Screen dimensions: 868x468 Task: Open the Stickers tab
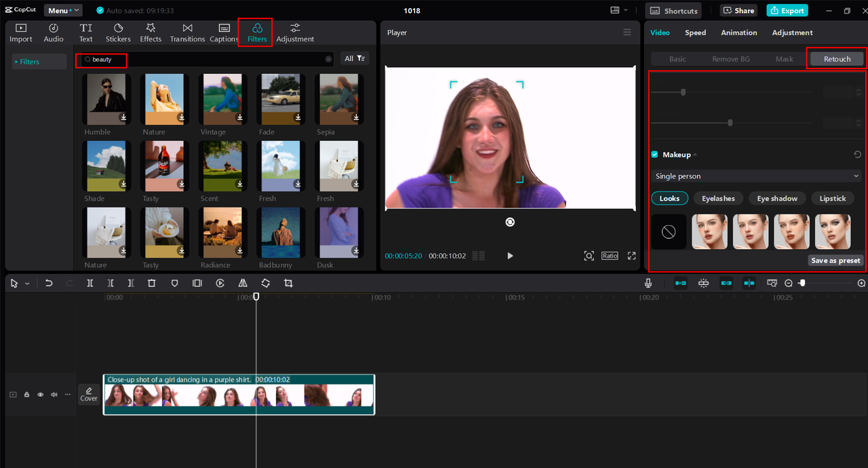(x=118, y=33)
